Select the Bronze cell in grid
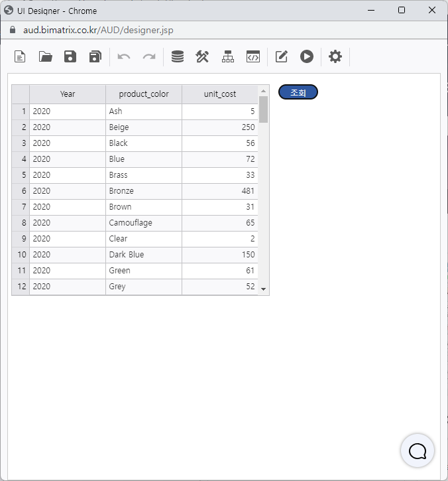 (144, 191)
